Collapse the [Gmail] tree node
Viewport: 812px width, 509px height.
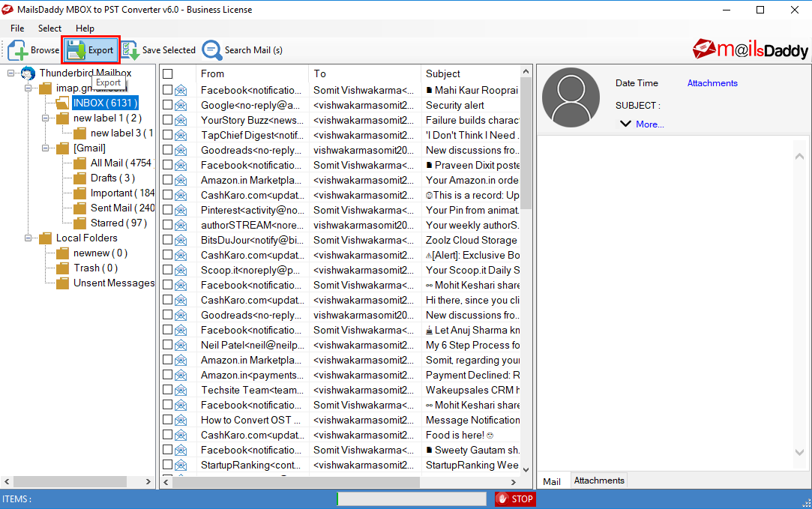pos(46,148)
